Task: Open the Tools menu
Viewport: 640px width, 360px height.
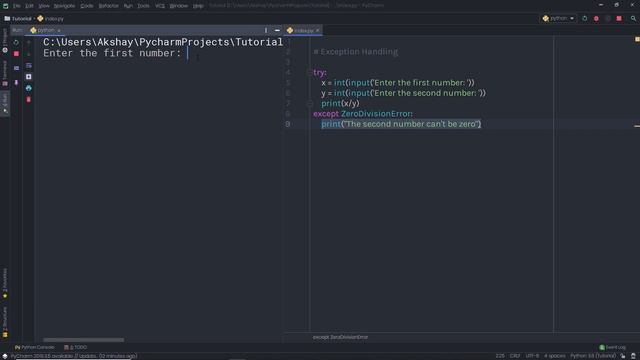Action: [143, 6]
